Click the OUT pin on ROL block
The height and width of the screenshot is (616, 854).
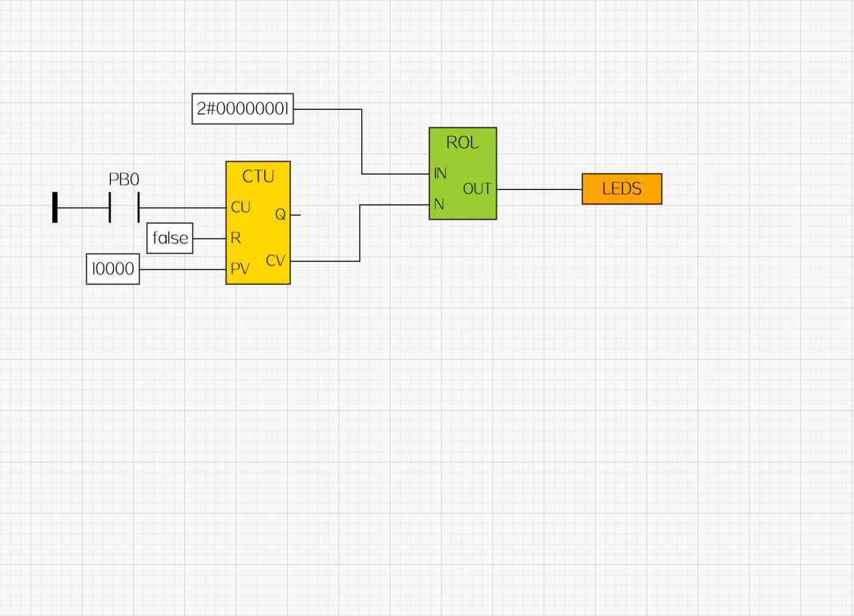tap(477, 189)
